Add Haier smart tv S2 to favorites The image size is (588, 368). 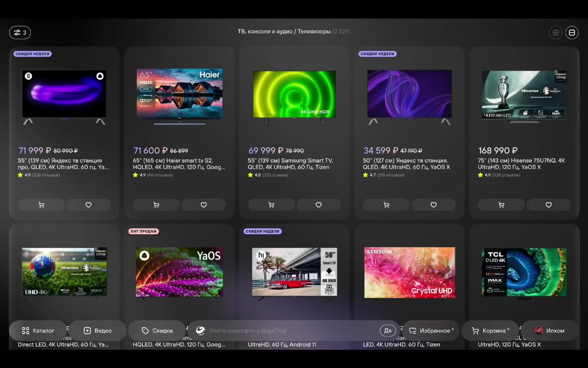coord(204,204)
